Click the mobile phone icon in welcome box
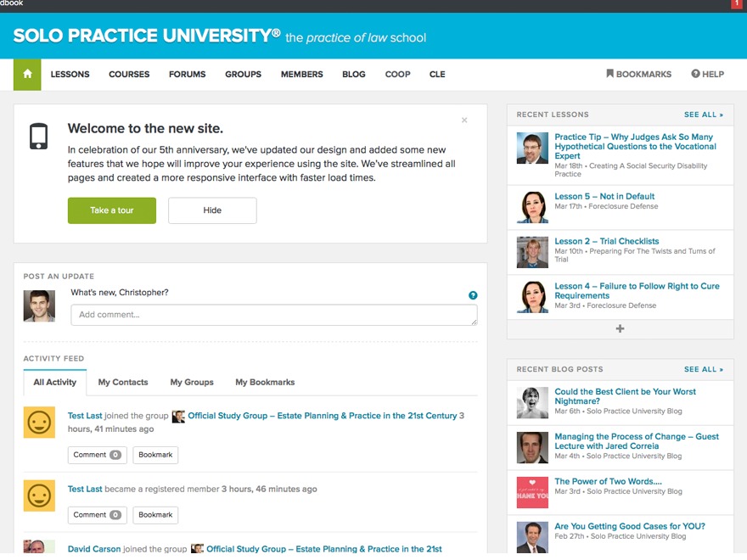The height and width of the screenshot is (560, 747). 38,137
